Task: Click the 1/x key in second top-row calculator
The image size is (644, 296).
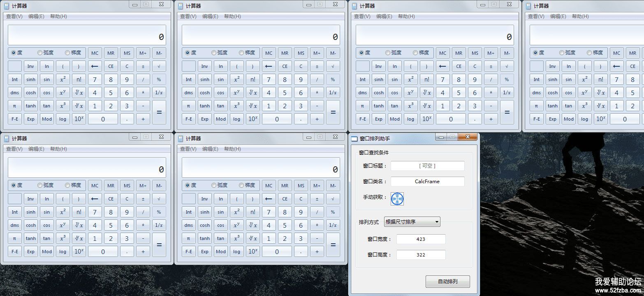Action: (333, 93)
